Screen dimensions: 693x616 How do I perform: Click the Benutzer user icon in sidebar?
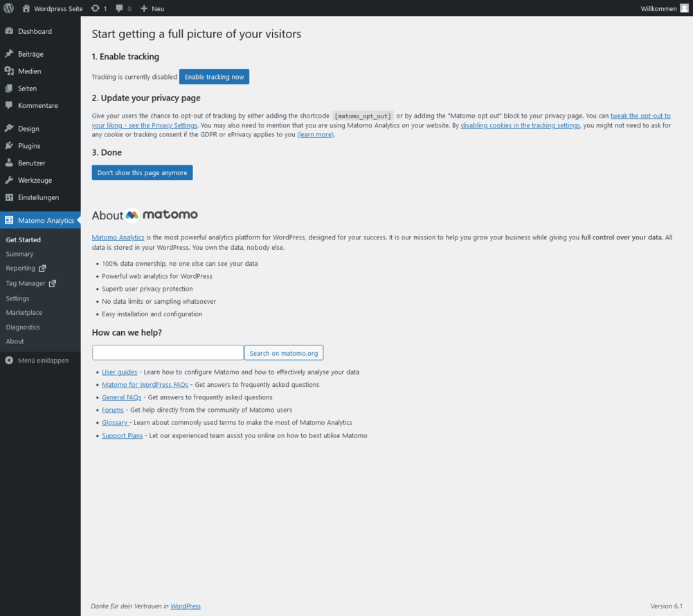tap(9, 163)
